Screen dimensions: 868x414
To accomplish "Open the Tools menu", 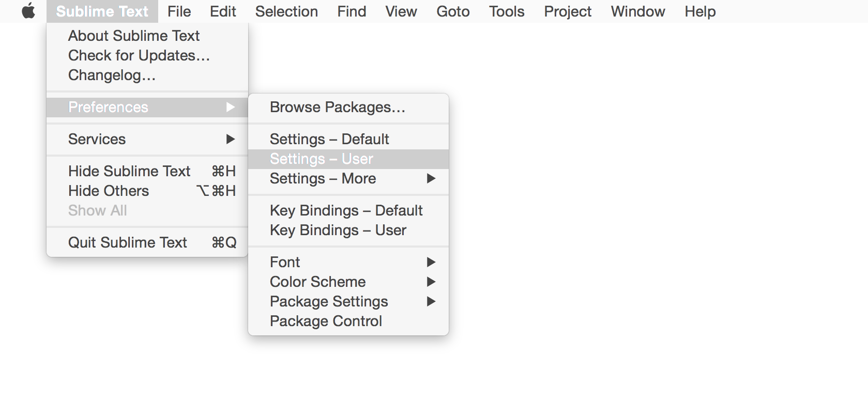I will point(507,11).
